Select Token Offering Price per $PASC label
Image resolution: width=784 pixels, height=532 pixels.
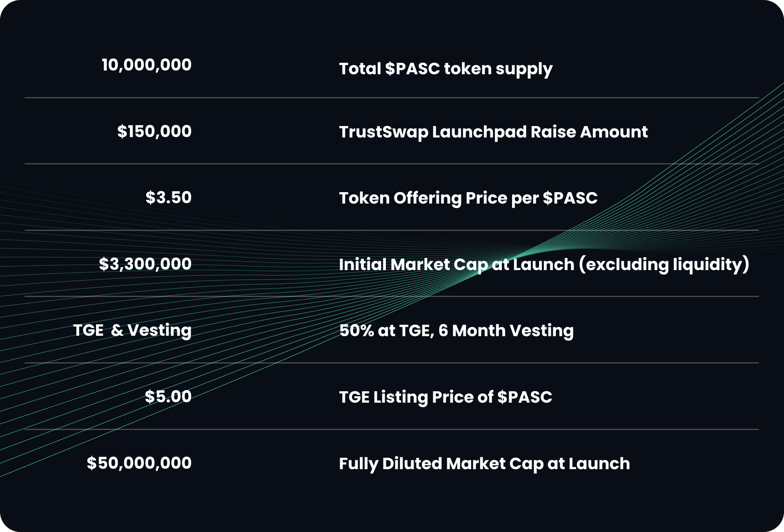point(468,198)
